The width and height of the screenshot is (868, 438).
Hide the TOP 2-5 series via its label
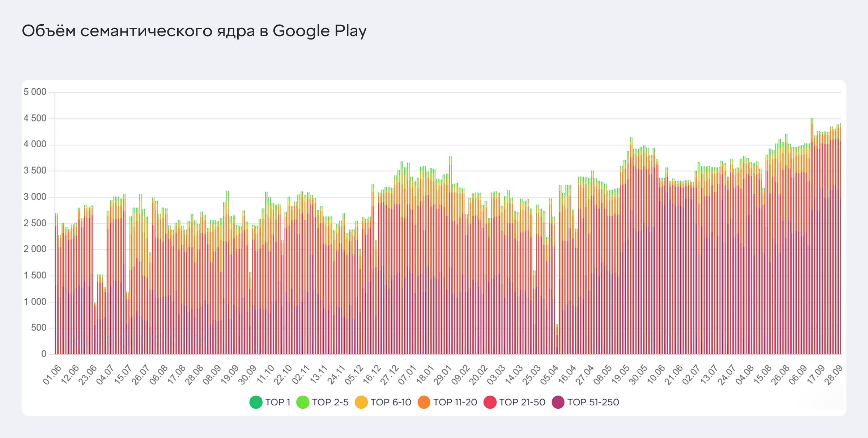[330, 402]
